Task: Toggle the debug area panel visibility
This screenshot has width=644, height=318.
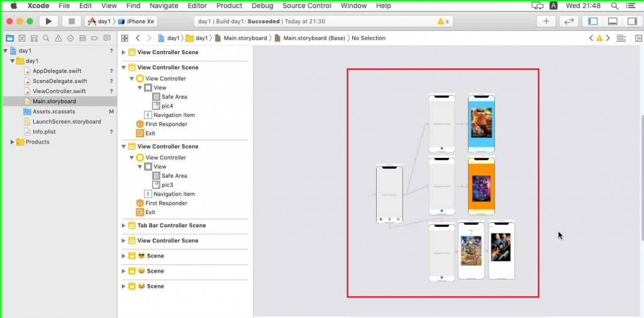Action: 613,21
